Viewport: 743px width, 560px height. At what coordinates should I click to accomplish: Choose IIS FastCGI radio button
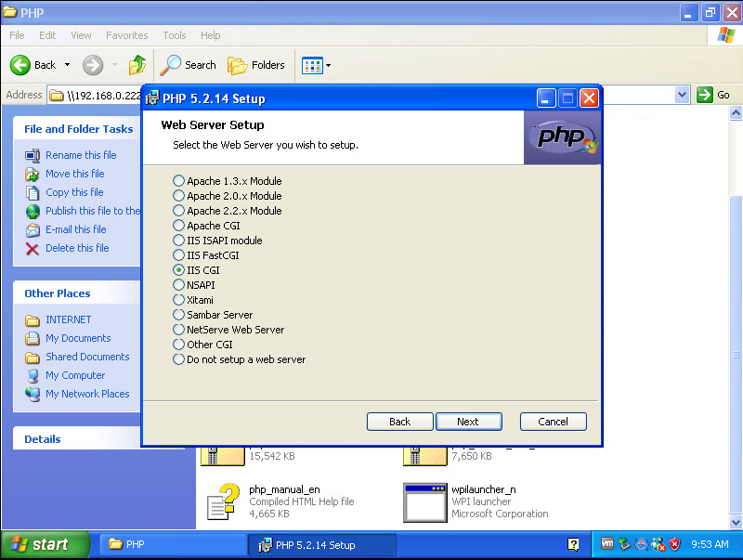[179, 255]
